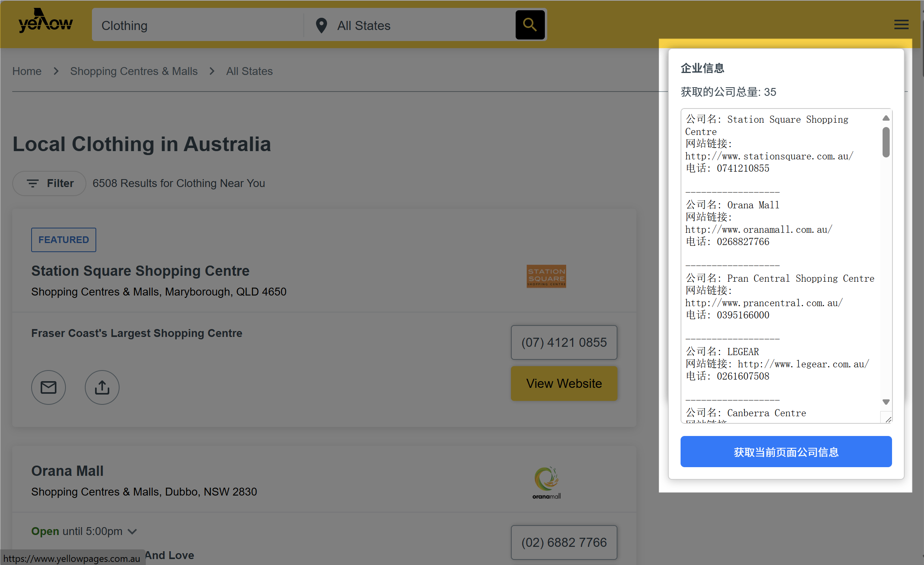Click the text area scroll up arrow

[x=886, y=118]
